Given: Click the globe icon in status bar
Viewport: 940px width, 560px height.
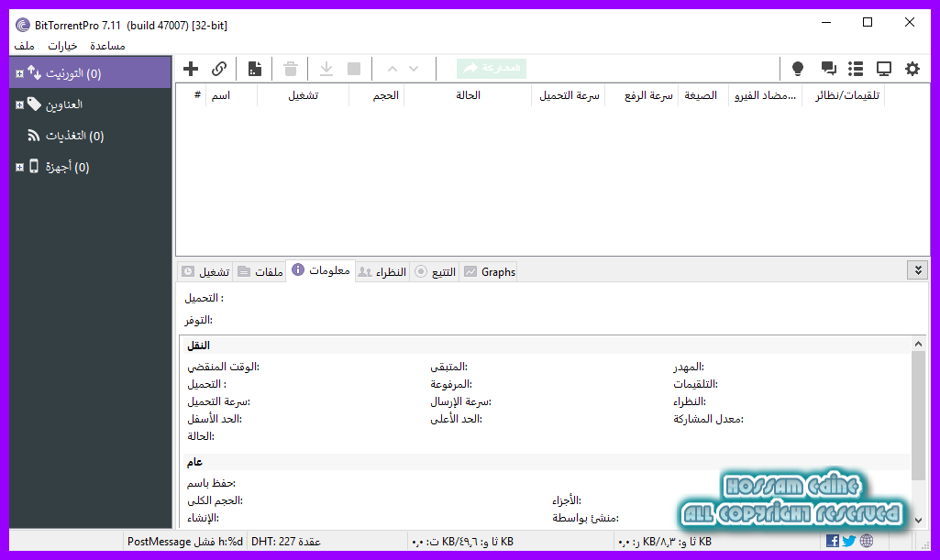Looking at the screenshot, I should click(x=867, y=541).
